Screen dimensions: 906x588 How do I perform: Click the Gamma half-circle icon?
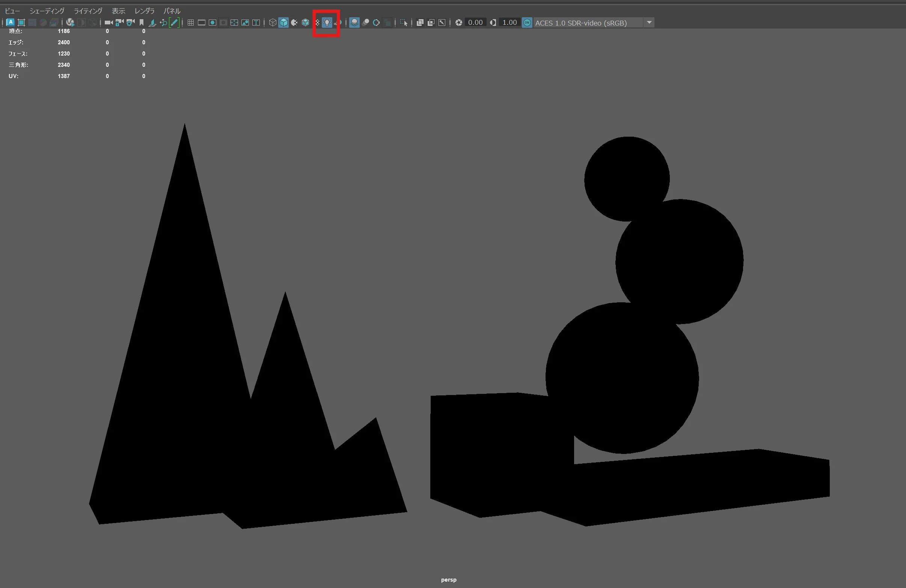coord(493,23)
